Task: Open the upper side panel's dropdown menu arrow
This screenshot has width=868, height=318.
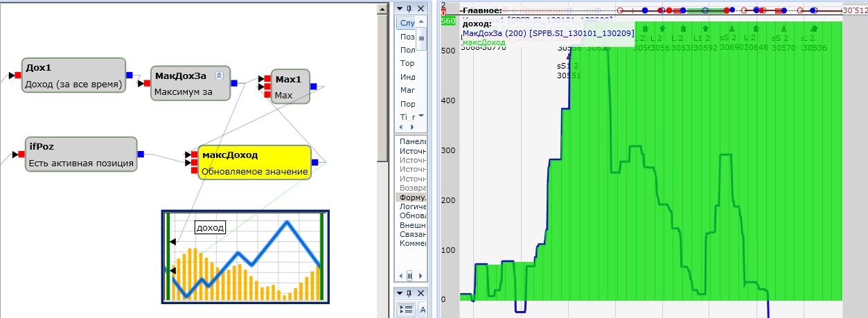Action: click(x=398, y=8)
